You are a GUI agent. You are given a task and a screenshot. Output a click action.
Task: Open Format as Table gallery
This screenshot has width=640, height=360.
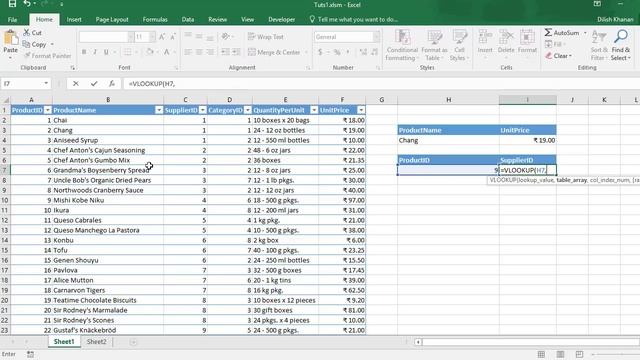coord(434,45)
